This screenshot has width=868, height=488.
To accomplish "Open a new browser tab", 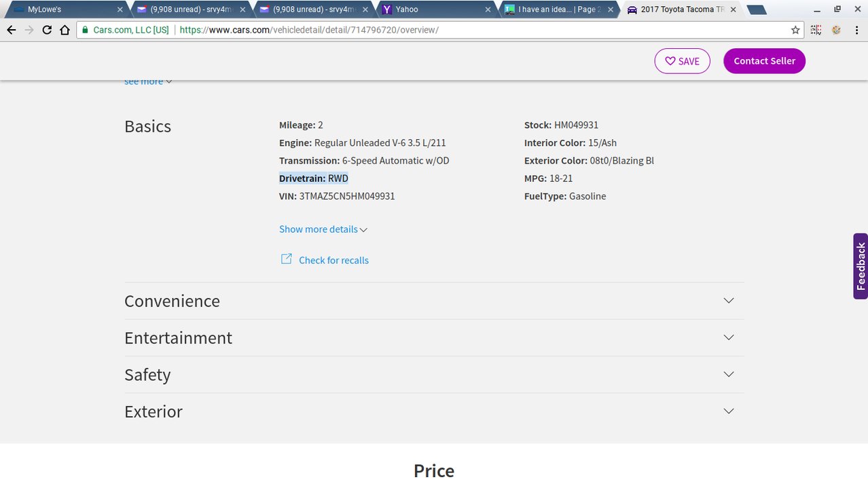I will 757,10.
